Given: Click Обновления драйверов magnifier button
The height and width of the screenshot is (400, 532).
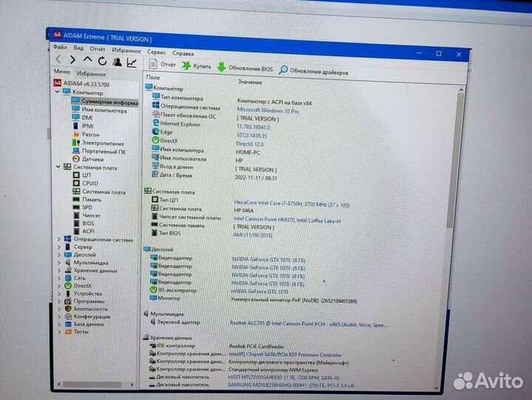Looking at the screenshot, I should (x=313, y=71).
